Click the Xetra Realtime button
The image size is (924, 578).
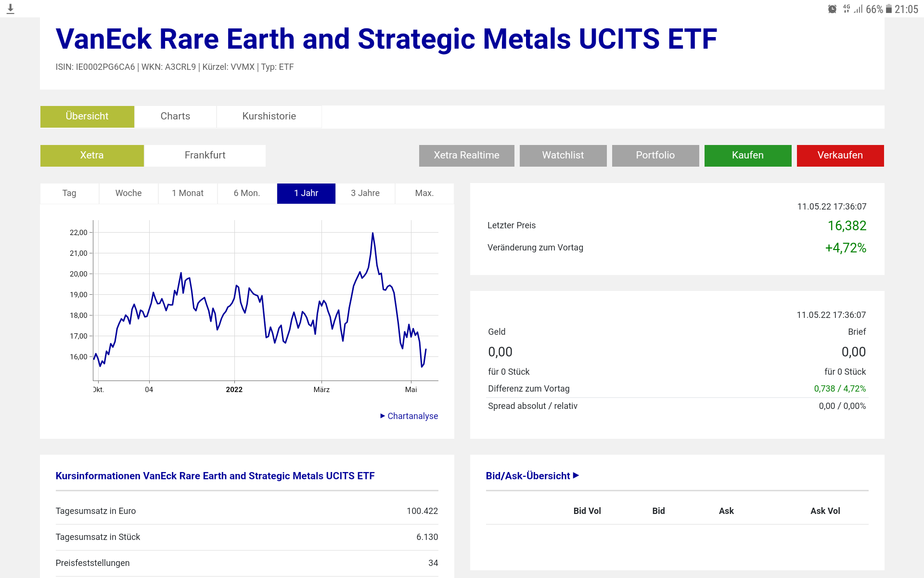467,156
